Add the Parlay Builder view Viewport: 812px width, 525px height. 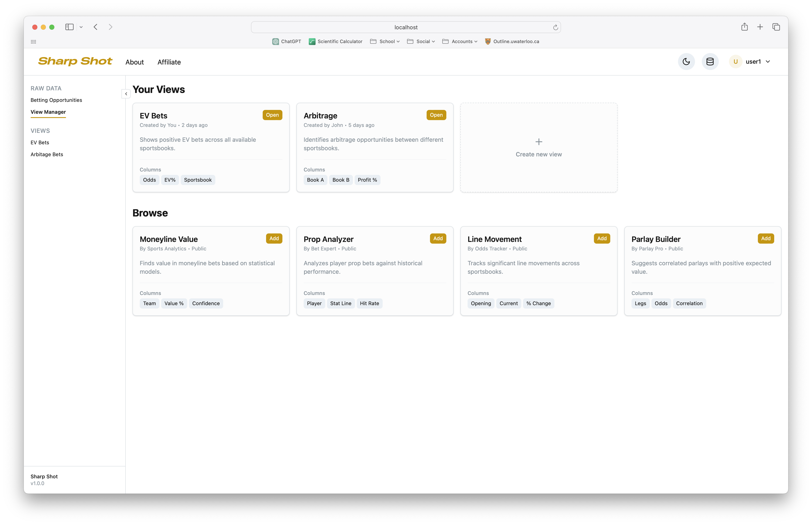[766, 238]
